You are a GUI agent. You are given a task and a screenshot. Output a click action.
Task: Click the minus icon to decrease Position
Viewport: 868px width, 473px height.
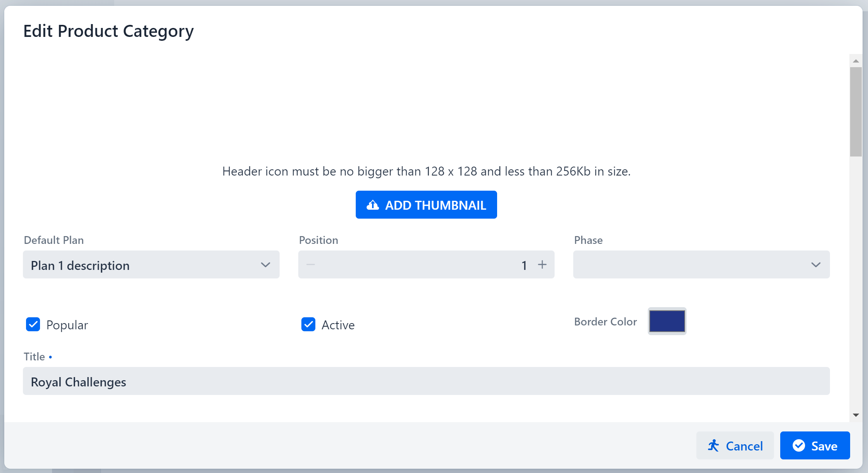click(x=310, y=264)
